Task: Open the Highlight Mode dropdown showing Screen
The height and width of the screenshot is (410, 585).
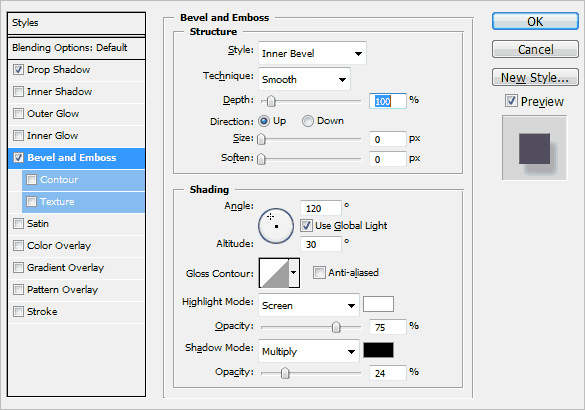Action: click(309, 305)
